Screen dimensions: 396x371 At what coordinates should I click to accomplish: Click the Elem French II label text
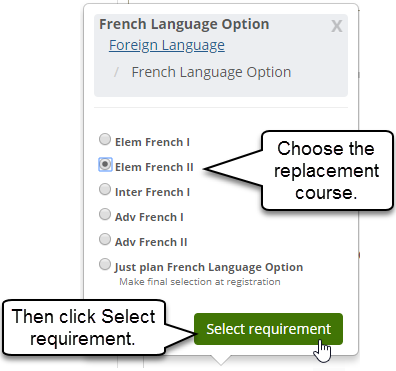[x=154, y=167]
